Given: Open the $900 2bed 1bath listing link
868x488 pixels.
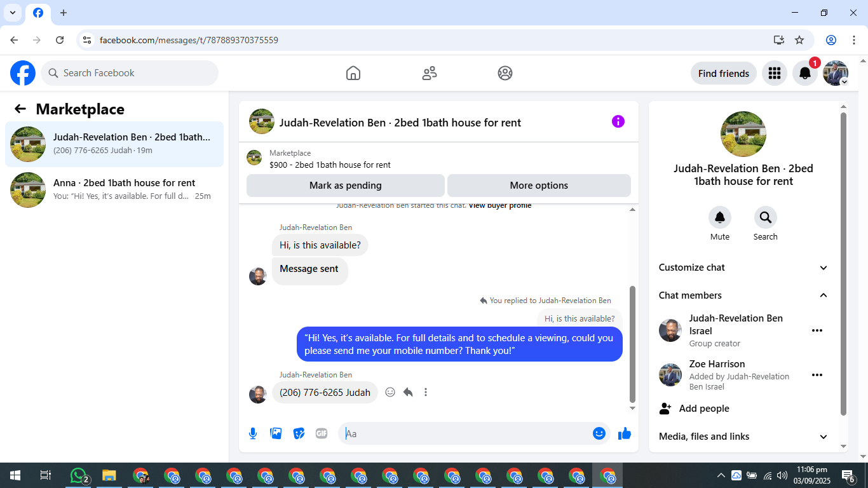Looking at the screenshot, I should tap(330, 165).
